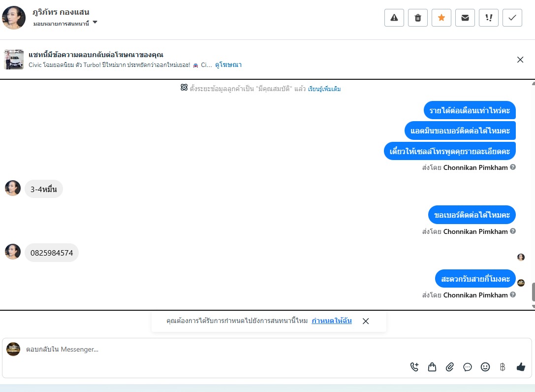This screenshot has height=392, width=535.
Task: Open the เรียนรู้เพิ่มเติม link
Action: coord(324,89)
